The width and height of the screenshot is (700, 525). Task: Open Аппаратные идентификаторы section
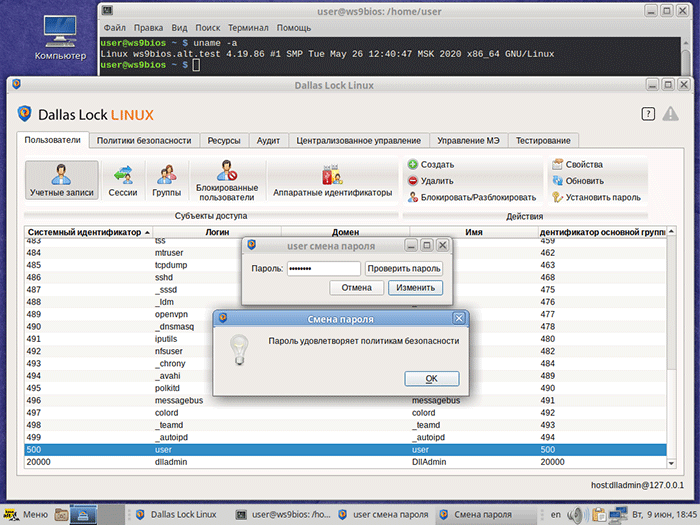(x=333, y=180)
